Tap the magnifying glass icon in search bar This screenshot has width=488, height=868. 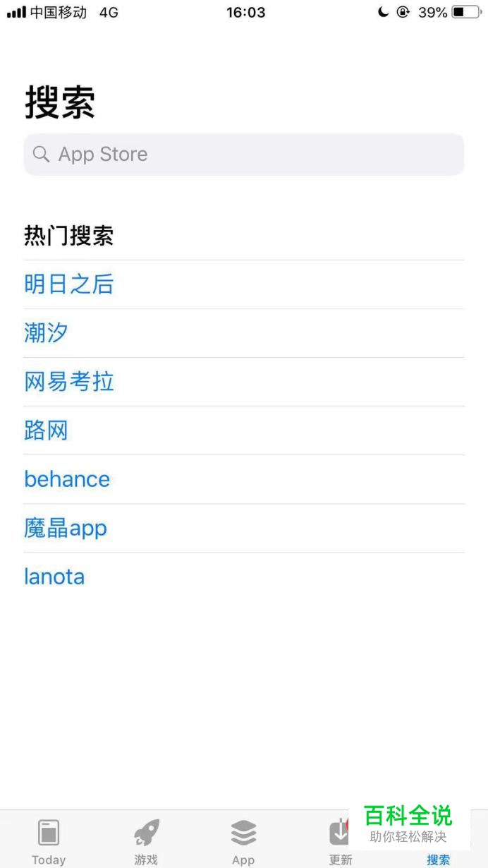point(41,154)
